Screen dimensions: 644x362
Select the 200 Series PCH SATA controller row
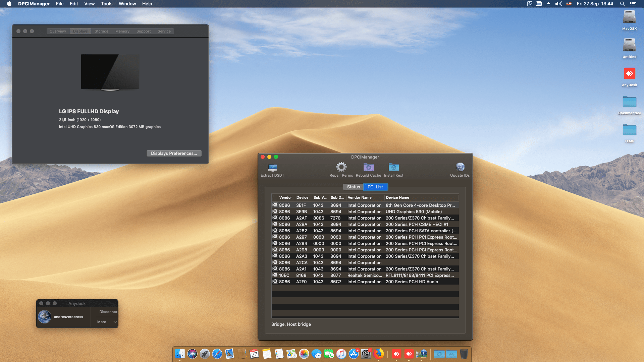[365, 231]
